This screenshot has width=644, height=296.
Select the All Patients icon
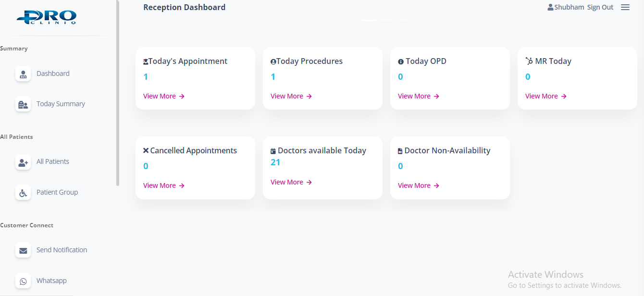pos(23,162)
